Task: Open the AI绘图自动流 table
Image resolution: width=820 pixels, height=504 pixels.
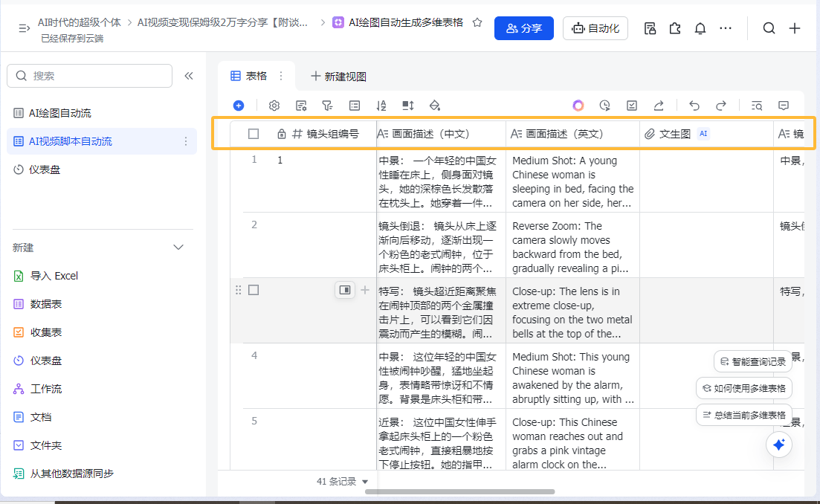Action: click(101, 113)
